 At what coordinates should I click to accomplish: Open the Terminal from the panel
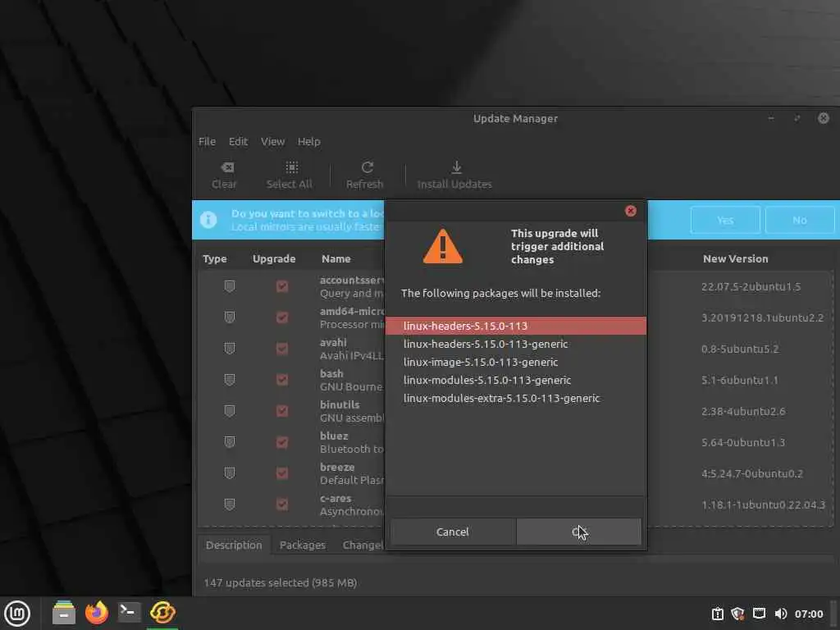coord(129,612)
